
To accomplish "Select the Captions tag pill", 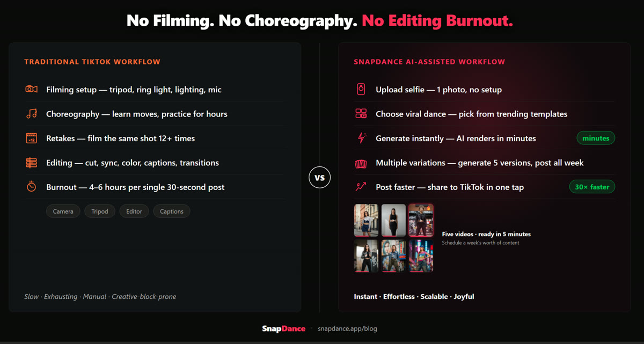I will pos(172,211).
